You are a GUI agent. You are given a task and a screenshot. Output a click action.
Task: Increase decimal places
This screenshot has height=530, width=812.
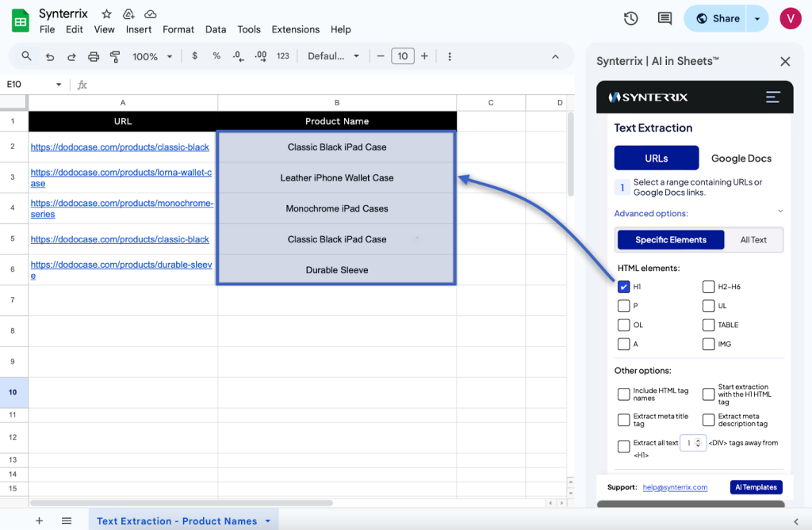(x=260, y=56)
